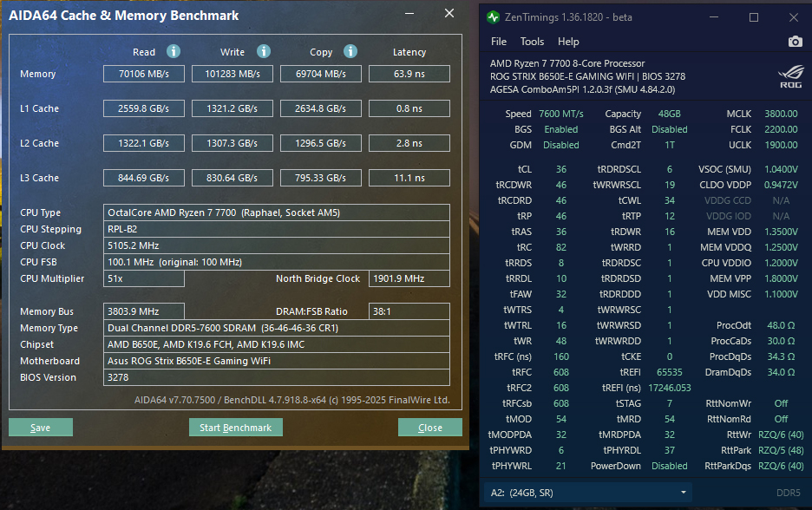The height and width of the screenshot is (510, 812).
Task: Click Memory Latency 63.9 ns field
Action: 409,74
